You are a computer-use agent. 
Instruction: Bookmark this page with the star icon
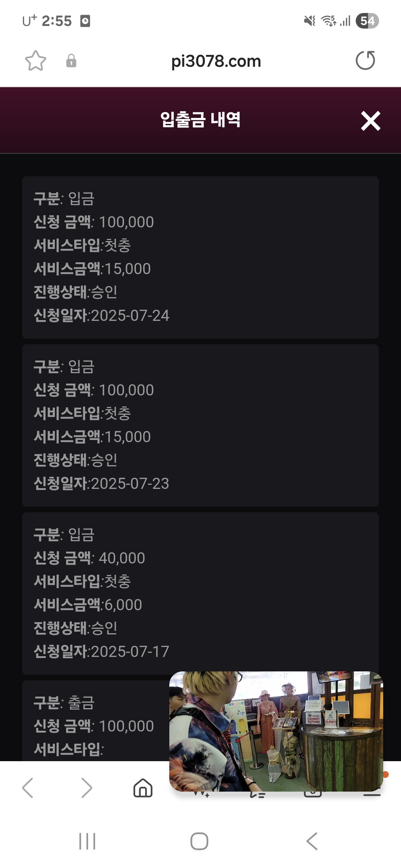[36, 61]
